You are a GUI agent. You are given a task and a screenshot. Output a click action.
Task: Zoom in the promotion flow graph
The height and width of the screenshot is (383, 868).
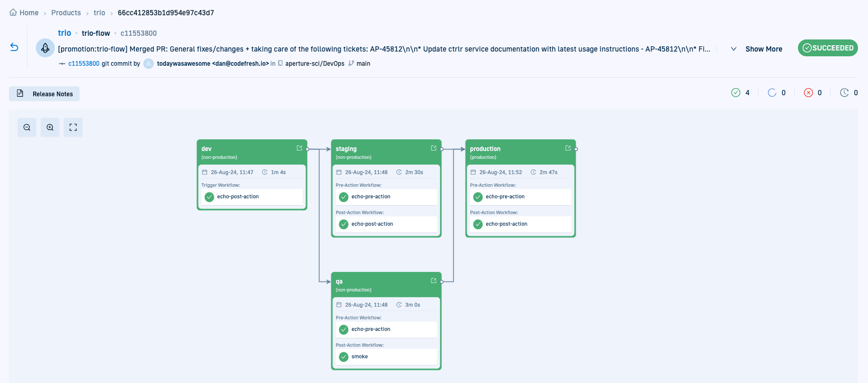(50, 127)
